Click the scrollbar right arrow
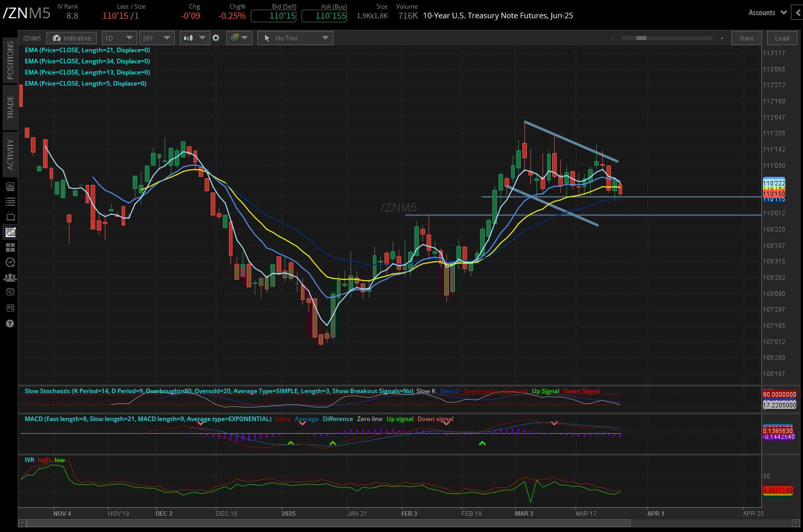This screenshot has width=803, height=532. [x=796, y=522]
